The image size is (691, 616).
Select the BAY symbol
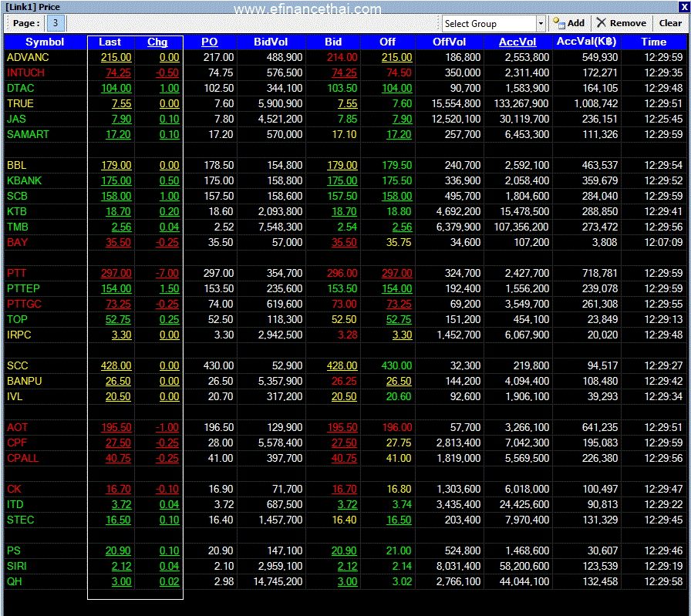pos(17,242)
